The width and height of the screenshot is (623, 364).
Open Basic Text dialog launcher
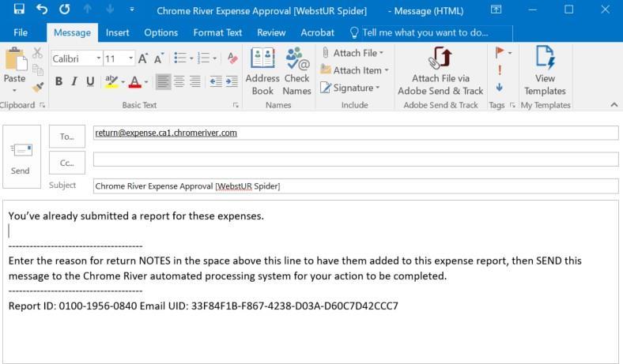236,105
